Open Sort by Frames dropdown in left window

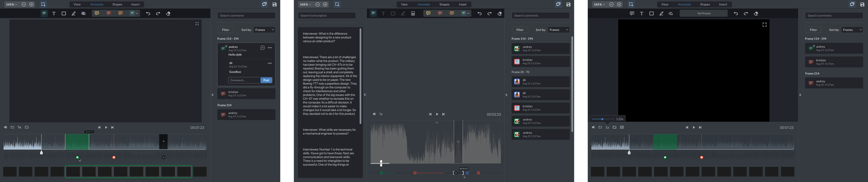(x=265, y=30)
